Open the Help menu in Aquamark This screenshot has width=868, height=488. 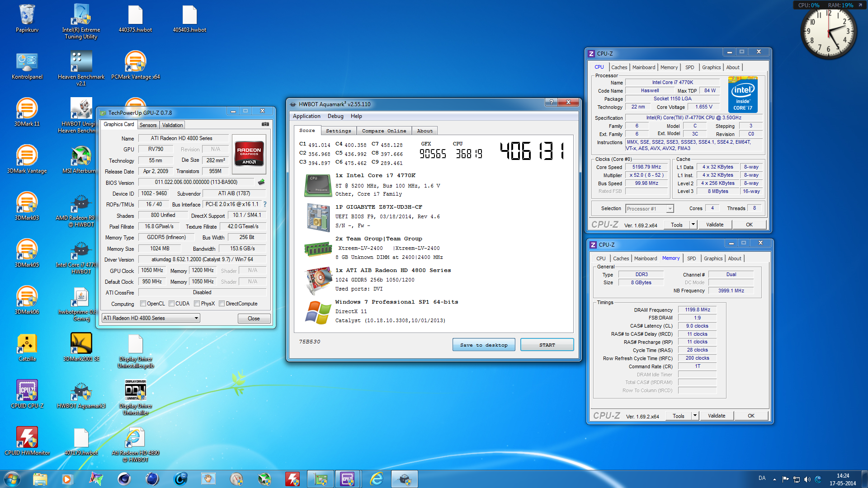(x=356, y=116)
